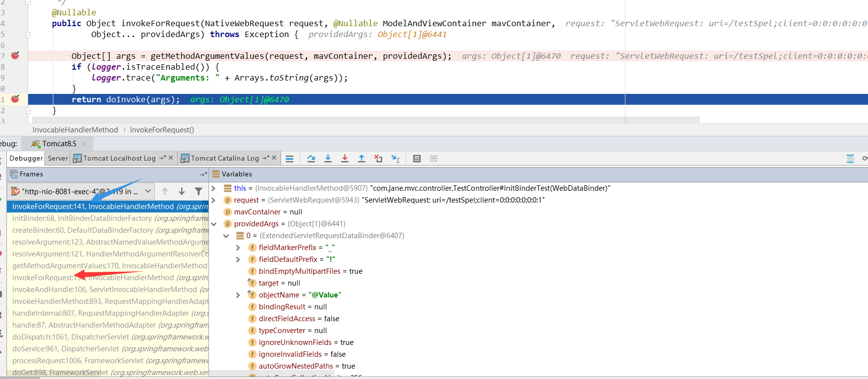This screenshot has width=868, height=379.
Task: Click the Show Execution Point icon
Action: coord(289,159)
